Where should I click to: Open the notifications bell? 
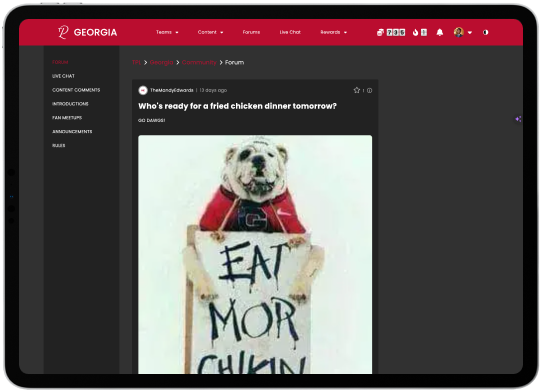(439, 32)
